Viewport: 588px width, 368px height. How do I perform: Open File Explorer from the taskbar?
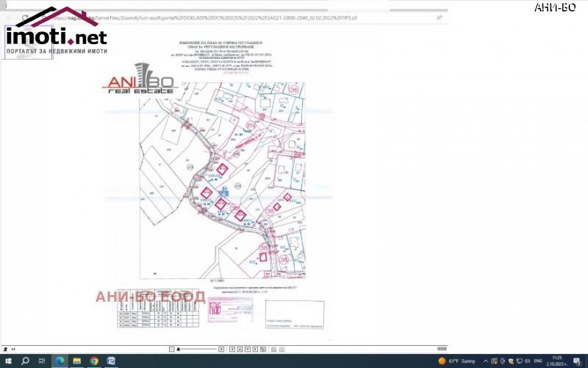click(77, 361)
